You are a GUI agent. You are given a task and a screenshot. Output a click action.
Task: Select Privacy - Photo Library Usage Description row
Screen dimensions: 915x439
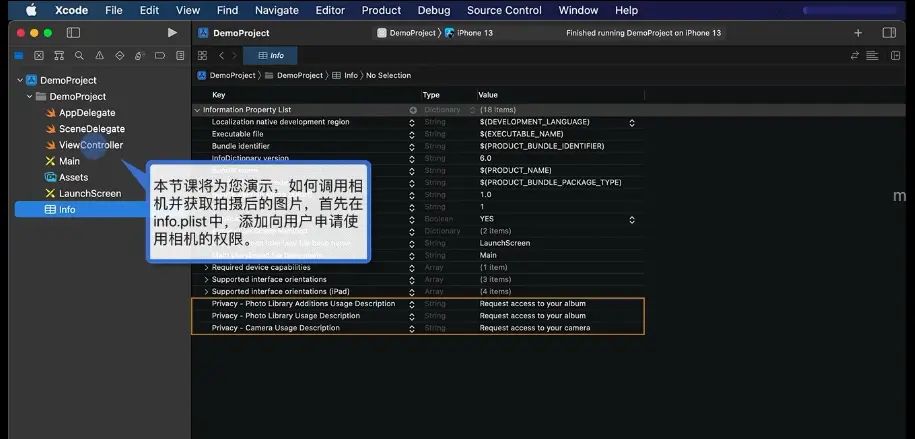(418, 316)
